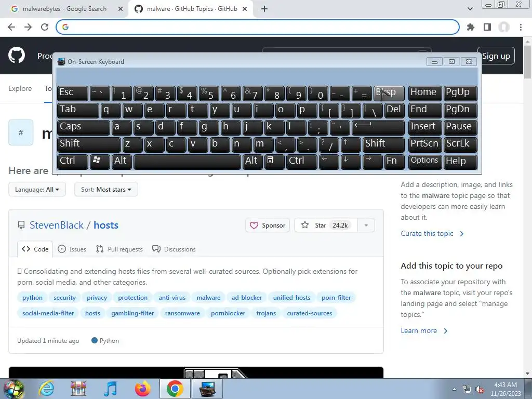Open the StevenBlack user link
Screen dimensions: 532x399
pyautogui.click(x=57, y=225)
